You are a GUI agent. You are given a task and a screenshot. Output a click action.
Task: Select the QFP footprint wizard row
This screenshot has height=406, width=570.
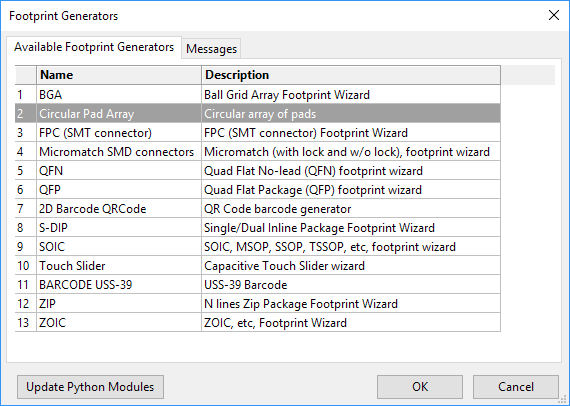[x=258, y=190]
